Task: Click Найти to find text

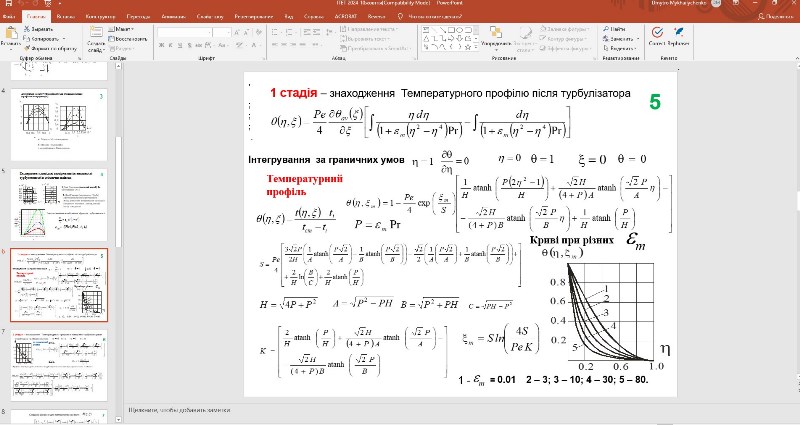Action: coord(614,29)
